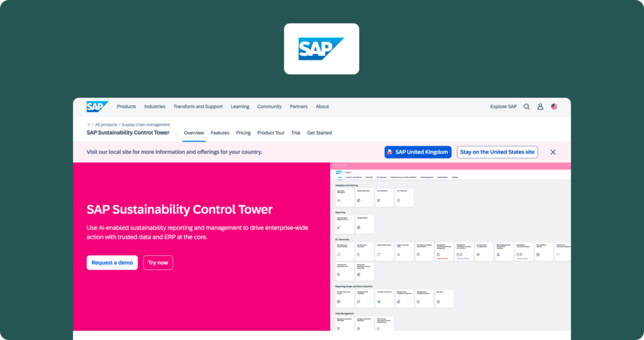Switch to the Product Tour tab

coord(270,133)
